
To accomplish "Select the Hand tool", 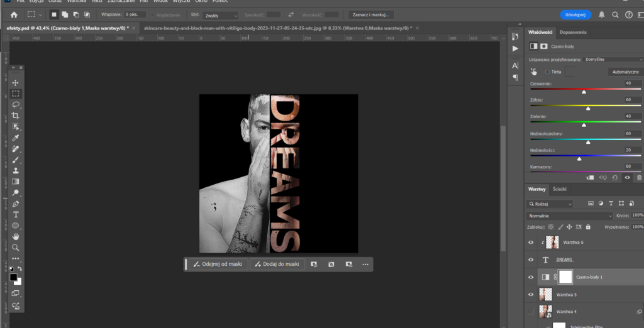I will pyautogui.click(x=16, y=236).
